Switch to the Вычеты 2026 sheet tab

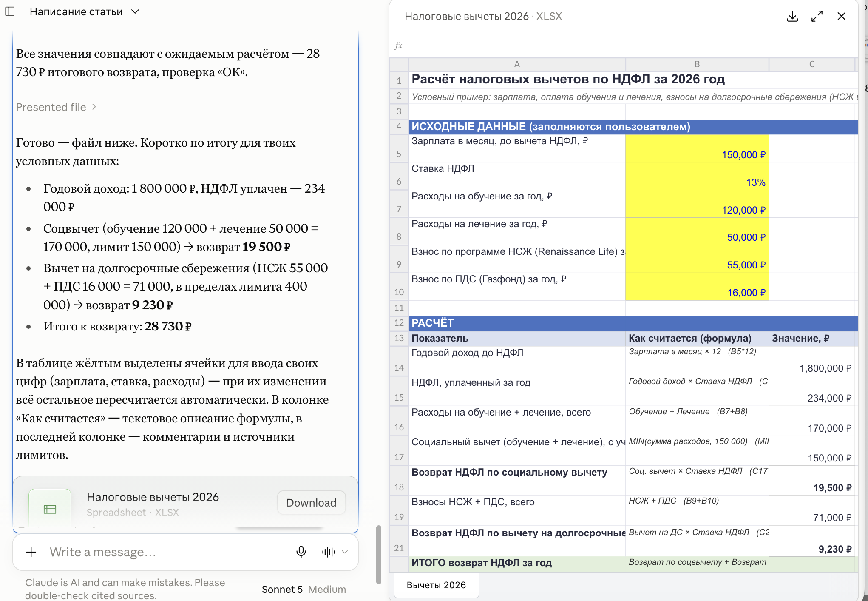[436, 585]
